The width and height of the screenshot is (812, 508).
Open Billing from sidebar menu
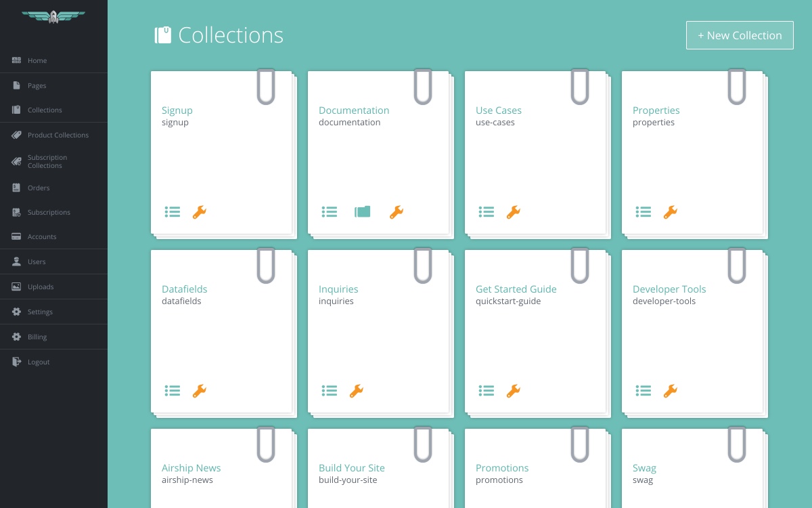(x=53, y=337)
